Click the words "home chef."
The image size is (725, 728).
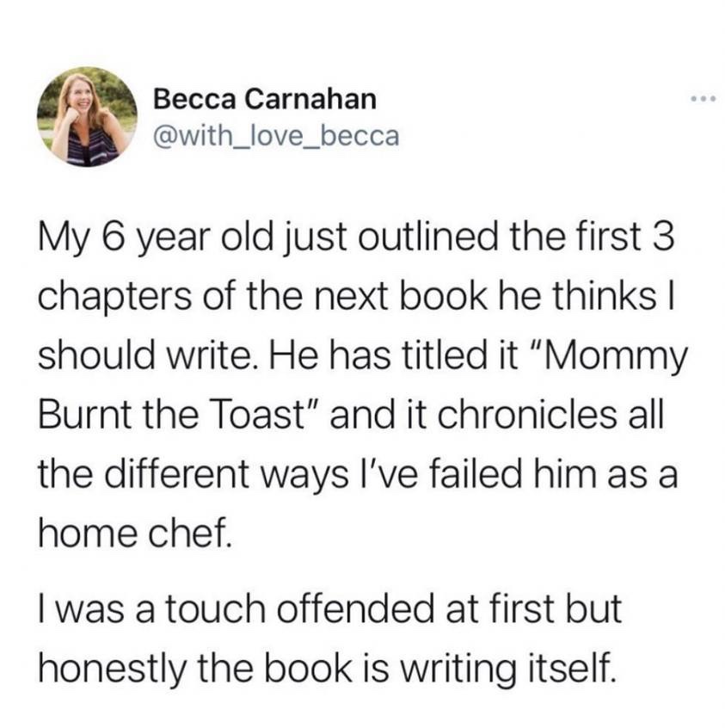tap(134, 534)
